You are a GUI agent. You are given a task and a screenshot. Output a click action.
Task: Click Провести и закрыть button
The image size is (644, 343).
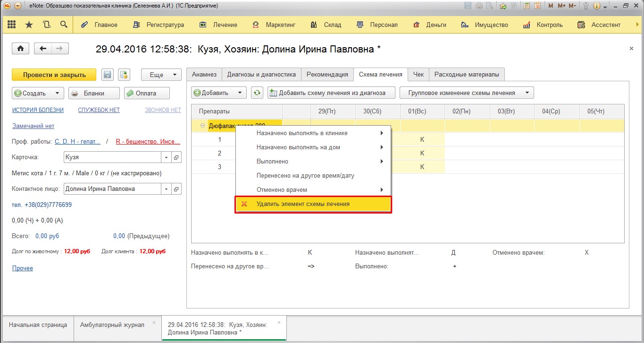tap(54, 75)
